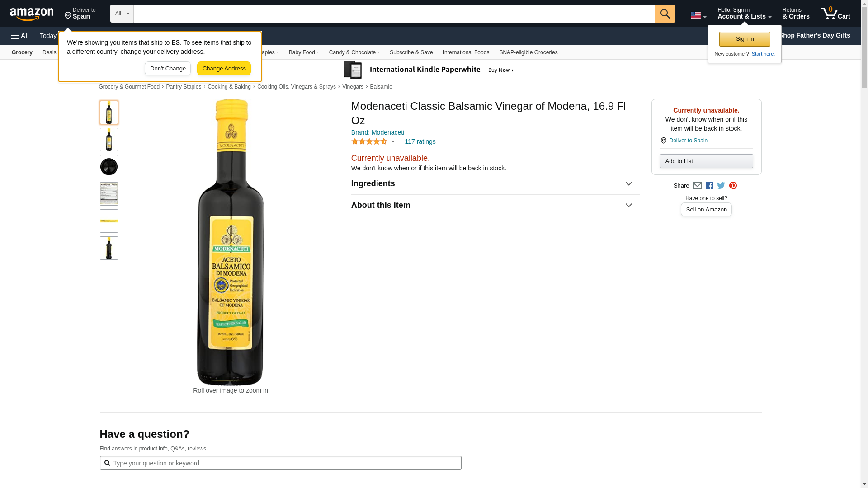
Task: Expand the About this item section
Action: tap(495, 206)
